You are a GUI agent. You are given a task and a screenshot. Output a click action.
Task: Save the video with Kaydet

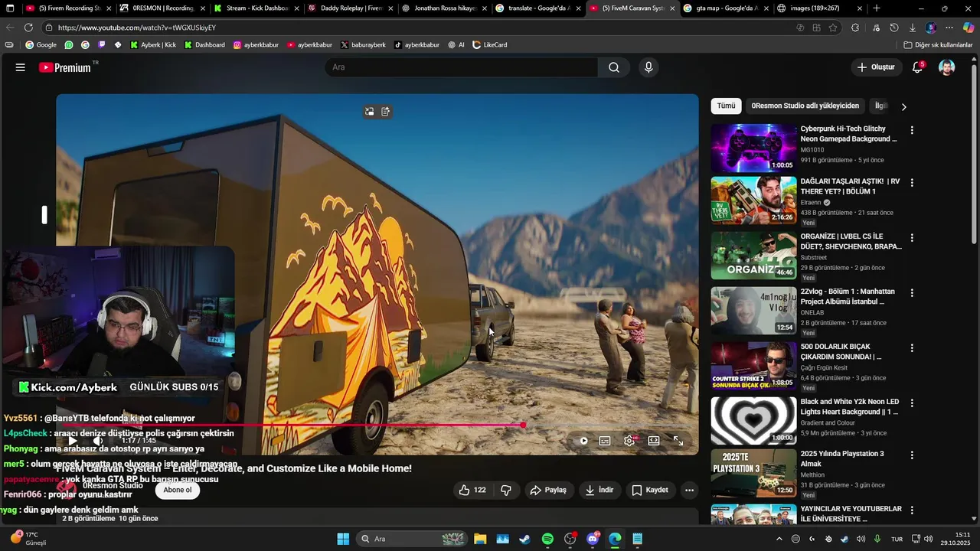pyautogui.click(x=650, y=490)
